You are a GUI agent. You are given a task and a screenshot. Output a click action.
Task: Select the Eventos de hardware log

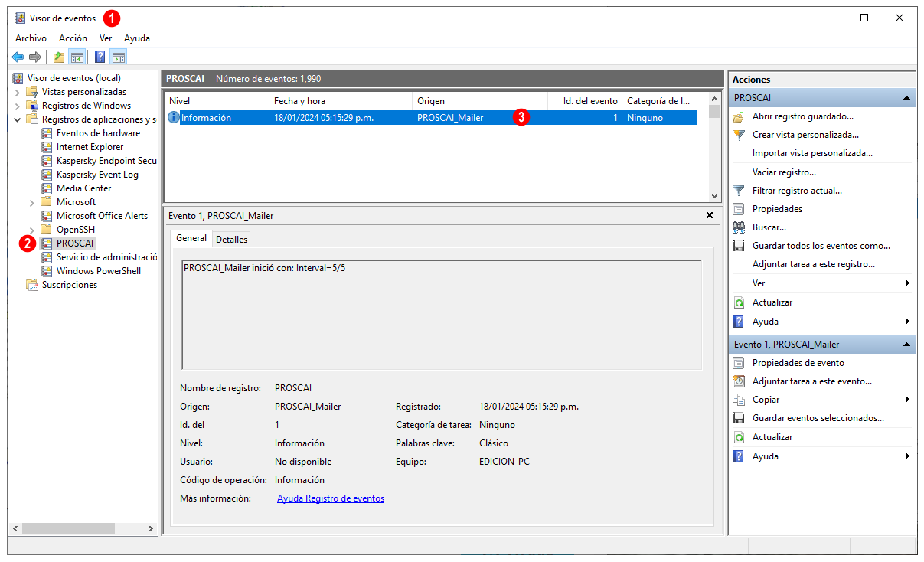[x=98, y=133]
